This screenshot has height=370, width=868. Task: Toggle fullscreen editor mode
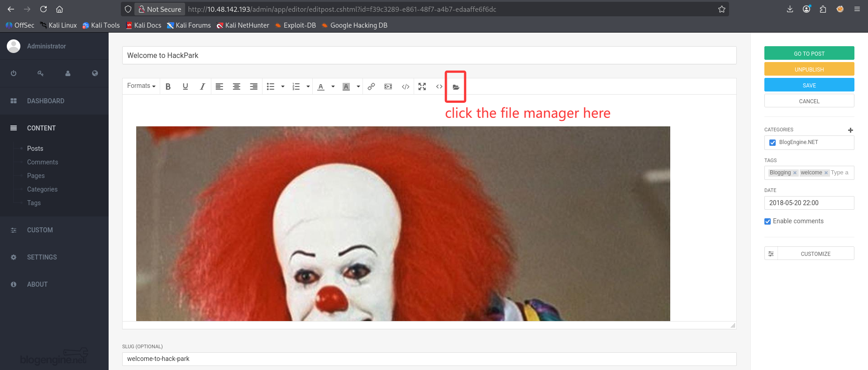click(x=422, y=86)
